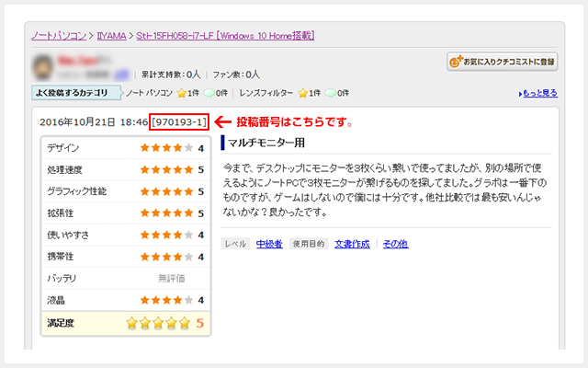
Task: Click the comment bubble beside レンズフィルター
Action: [x=330, y=93]
